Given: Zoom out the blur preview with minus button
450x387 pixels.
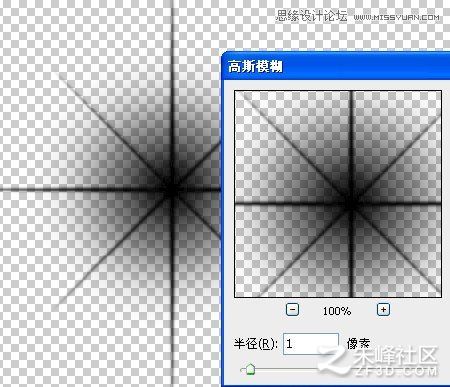Looking at the screenshot, I should coord(292,310).
